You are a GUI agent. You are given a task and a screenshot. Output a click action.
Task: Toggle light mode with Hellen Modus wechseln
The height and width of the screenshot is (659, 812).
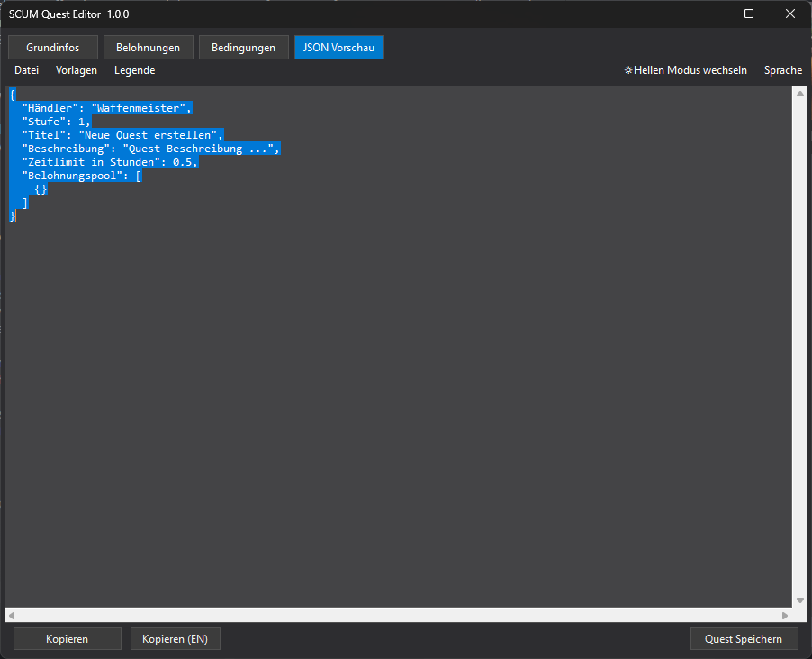(x=685, y=70)
